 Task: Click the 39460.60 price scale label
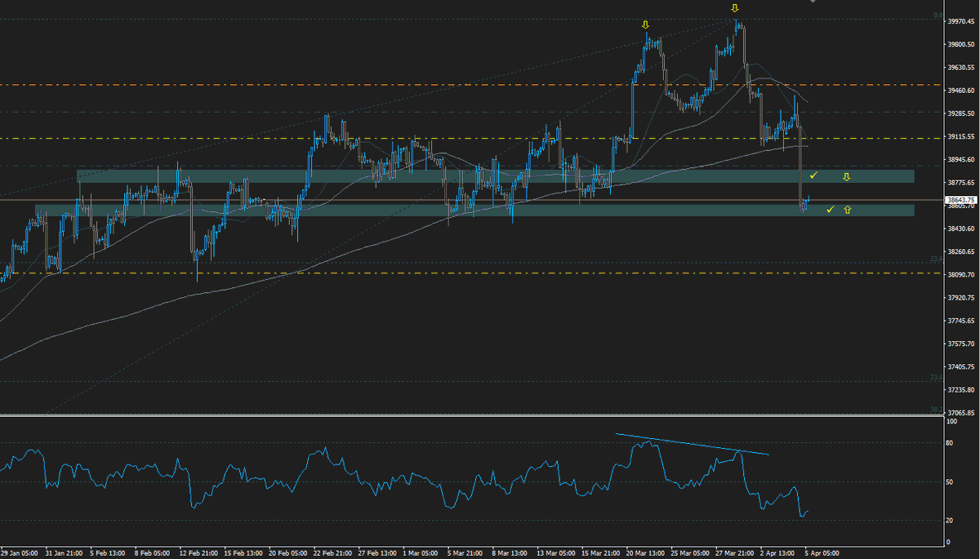click(x=960, y=91)
